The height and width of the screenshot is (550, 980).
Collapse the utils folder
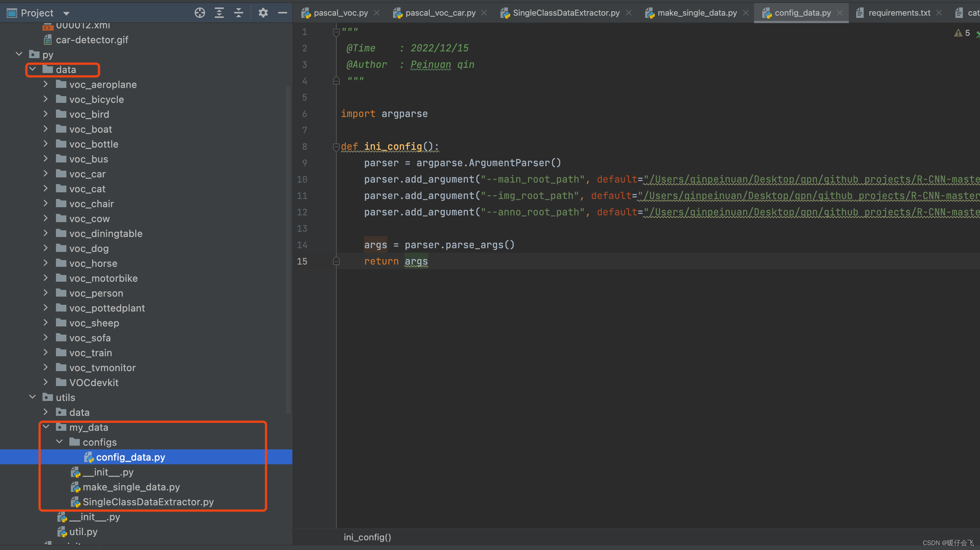33,397
